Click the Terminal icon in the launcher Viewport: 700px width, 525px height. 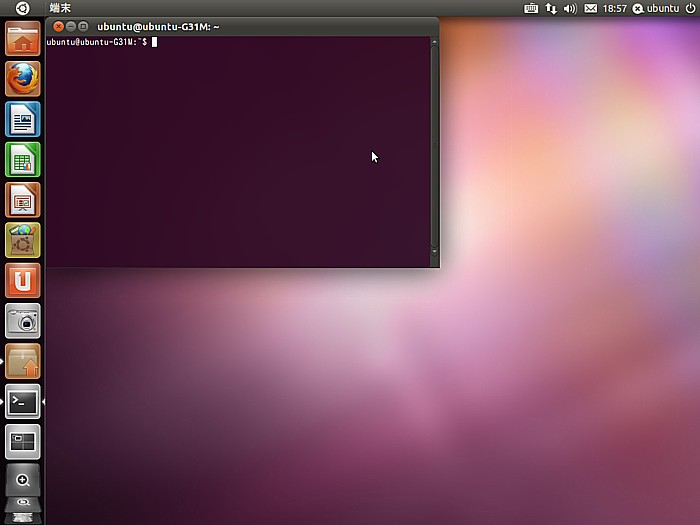pyautogui.click(x=23, y=401)
